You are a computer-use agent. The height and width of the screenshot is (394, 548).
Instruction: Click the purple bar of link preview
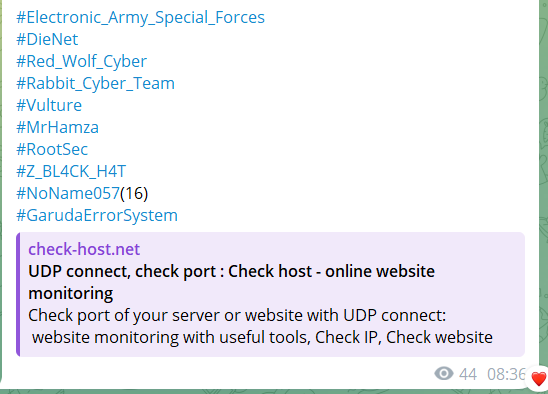pyautogui.click(x=18, y=294)
